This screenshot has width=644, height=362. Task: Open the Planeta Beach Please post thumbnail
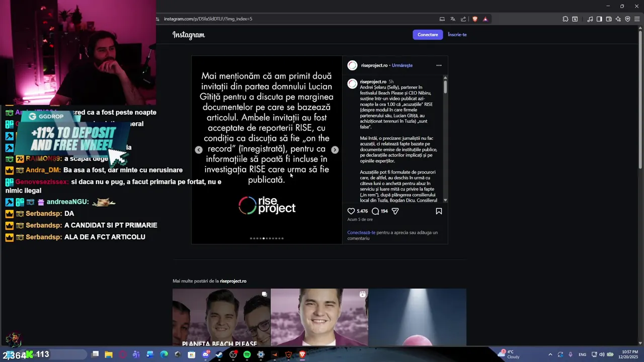tap(221, 317)
